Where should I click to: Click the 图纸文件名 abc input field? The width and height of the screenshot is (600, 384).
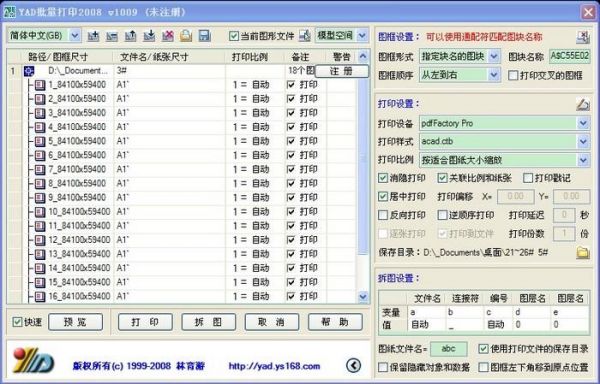[448, 349]
